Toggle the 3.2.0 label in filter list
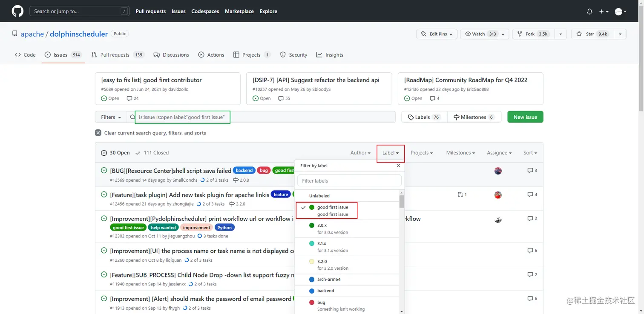Screen dimensions: 644x314 click(347, 265)
